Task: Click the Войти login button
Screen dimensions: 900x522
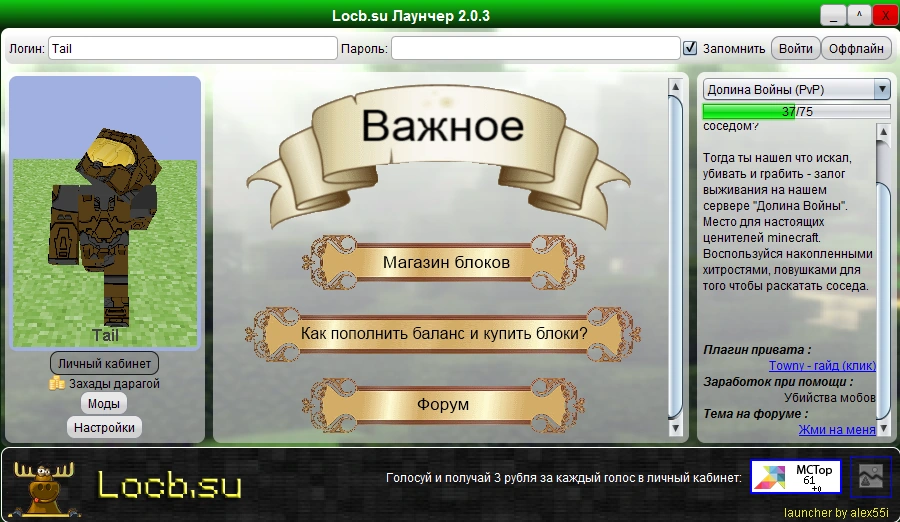Action: pos(795,48)
